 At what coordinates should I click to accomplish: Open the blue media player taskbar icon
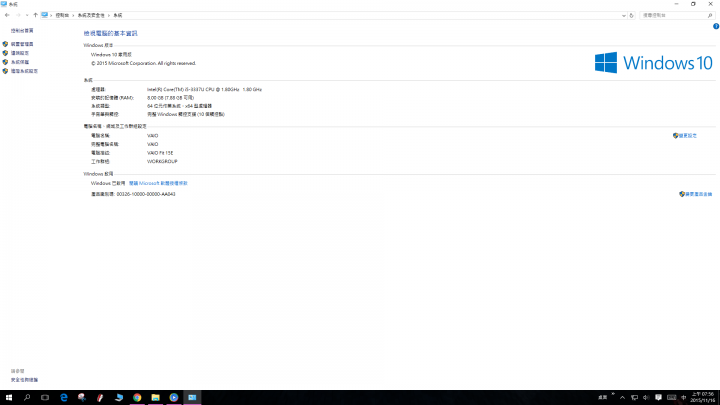tap(174, 397)
